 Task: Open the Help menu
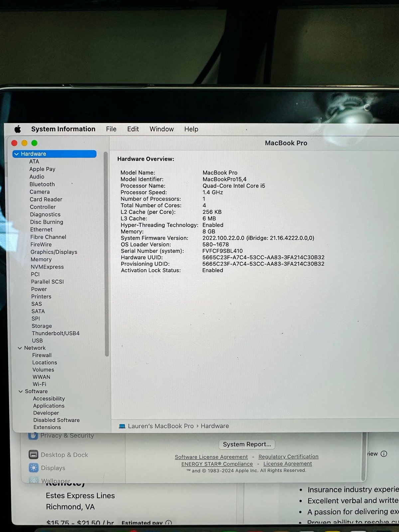point(191,129)
